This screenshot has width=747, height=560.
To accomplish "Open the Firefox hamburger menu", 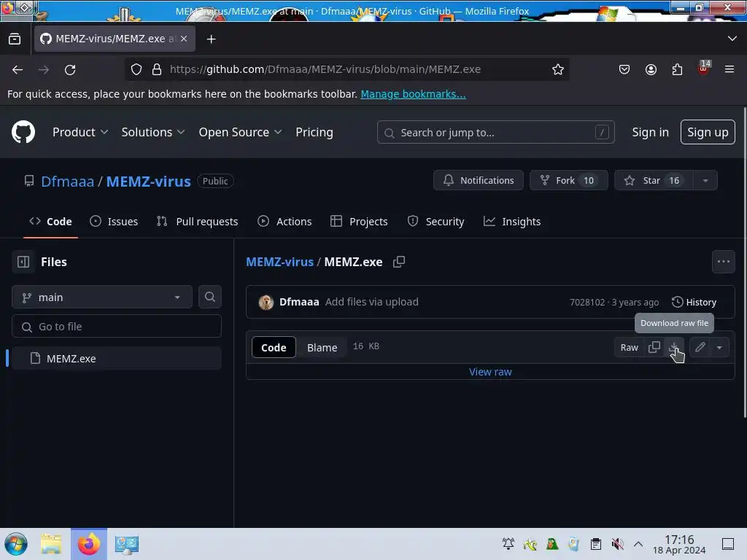I will pyautogui.click(x=729, y=69).
